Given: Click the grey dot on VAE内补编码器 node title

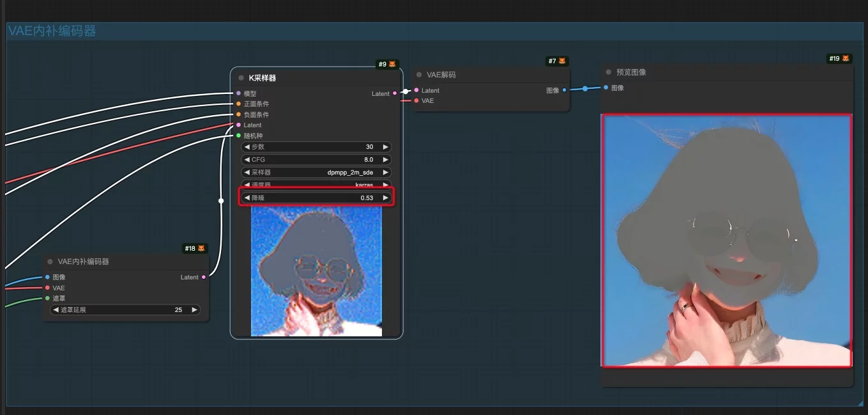Looking at the screenshot, I should pos(50,262).
